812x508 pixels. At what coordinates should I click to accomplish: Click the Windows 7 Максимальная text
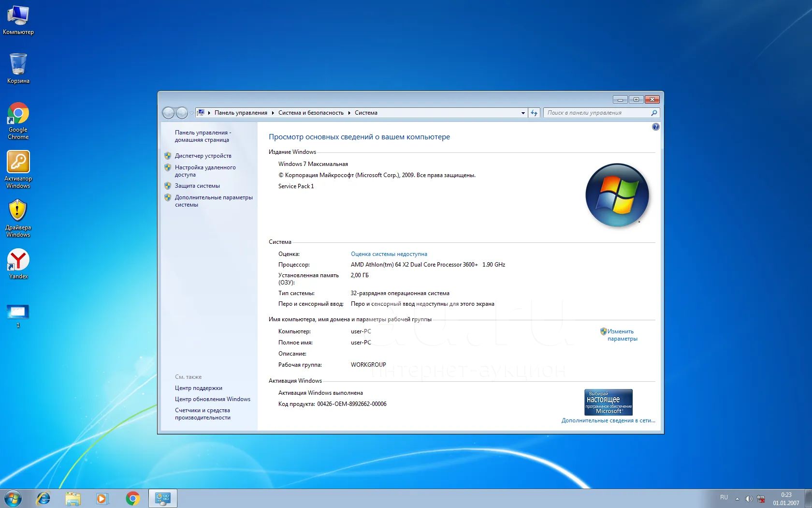coord(313,164)
